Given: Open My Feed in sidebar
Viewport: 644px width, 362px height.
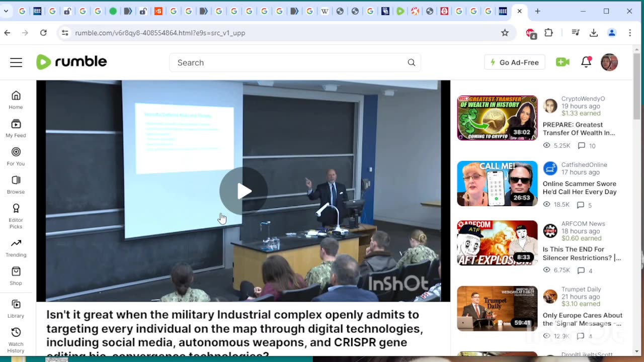Looking at the screenshot, I should [x=16, y=128].
